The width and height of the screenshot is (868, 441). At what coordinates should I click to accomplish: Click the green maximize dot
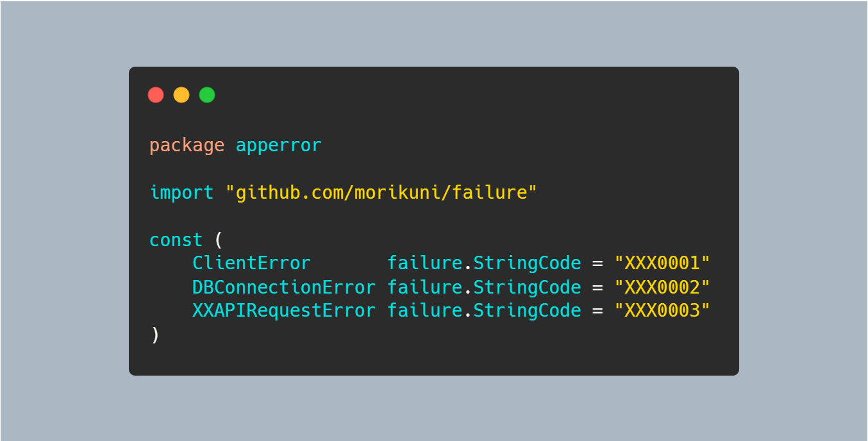point(207,95)
